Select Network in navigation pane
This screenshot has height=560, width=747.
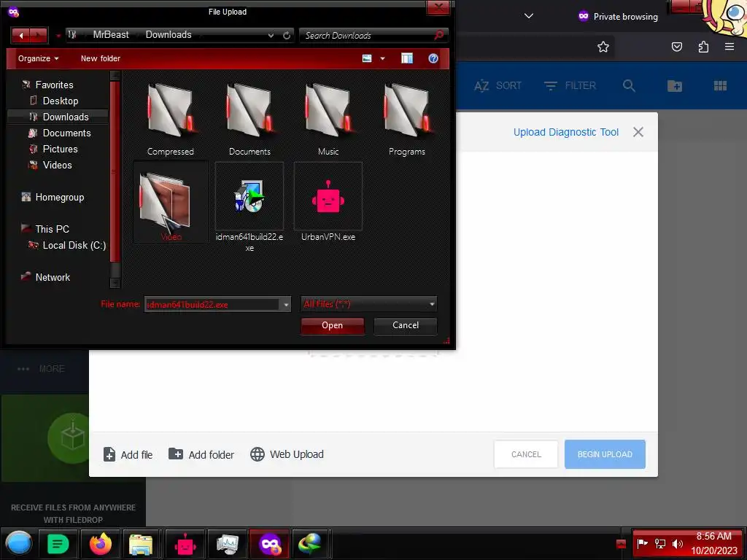click(53, 277)
